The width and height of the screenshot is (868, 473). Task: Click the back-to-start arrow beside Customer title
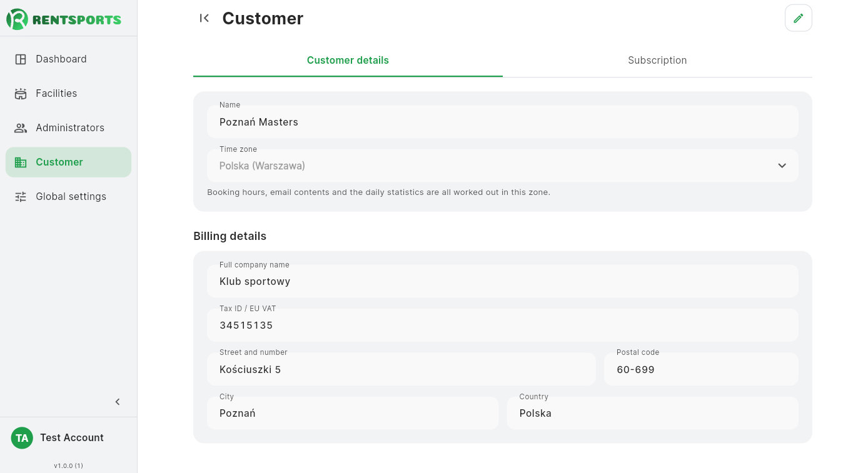(204, 18)
